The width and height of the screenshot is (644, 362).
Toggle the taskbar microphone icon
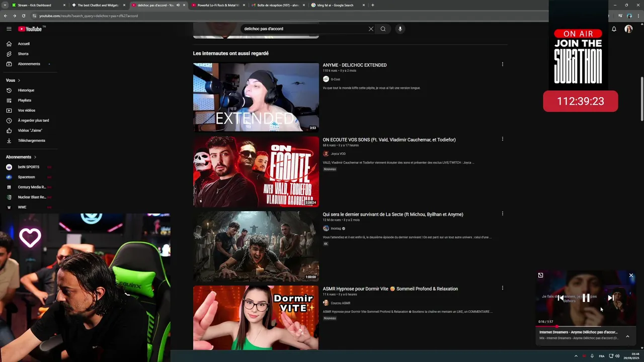pos(592,356)
